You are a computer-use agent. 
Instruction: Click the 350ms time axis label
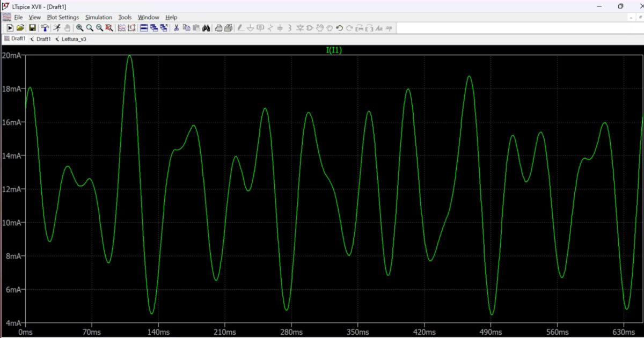click(x=357, y=333)
